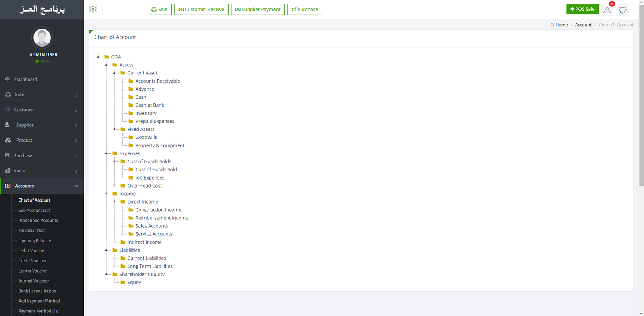
Task: Click the admin user avatar
Action: pyautogui.click(x=42, y=37)
